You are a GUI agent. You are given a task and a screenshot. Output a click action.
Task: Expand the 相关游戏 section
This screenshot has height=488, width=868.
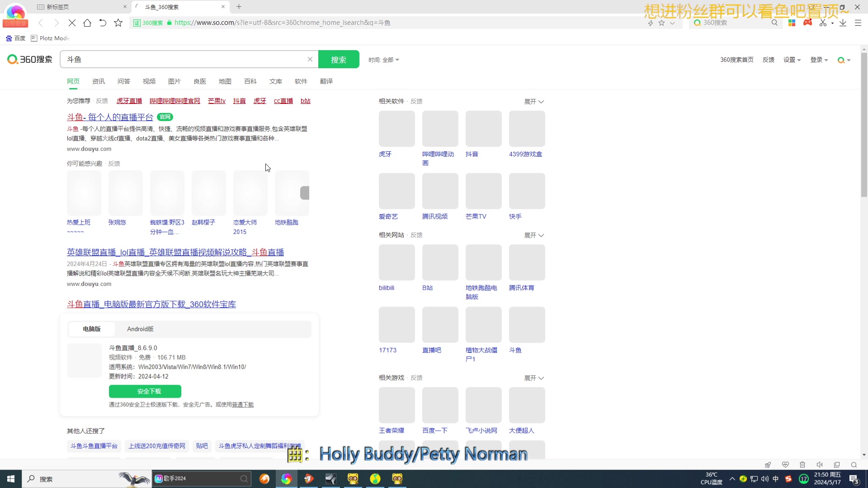tap(534, 378)
